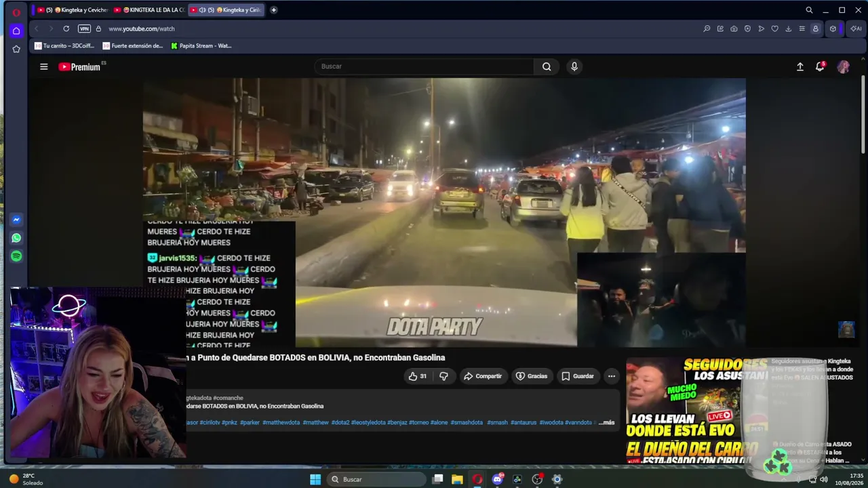Reload the current YouTube page
The height and width of the screenshot is (488, 868).
tap(66, 28)
